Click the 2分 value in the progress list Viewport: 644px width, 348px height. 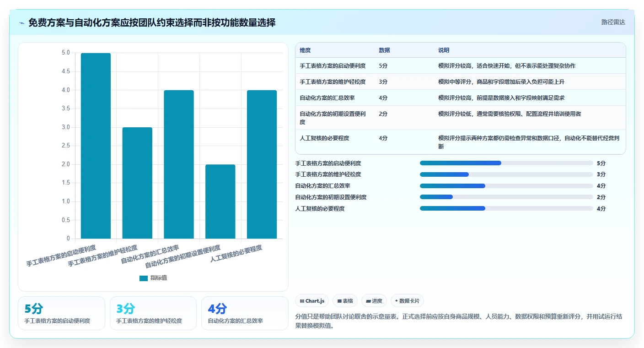click(601, 197)
